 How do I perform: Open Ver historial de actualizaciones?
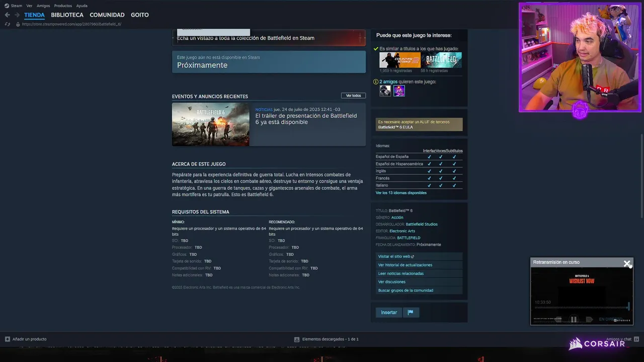pyautogui.click(x=419, y=265)
